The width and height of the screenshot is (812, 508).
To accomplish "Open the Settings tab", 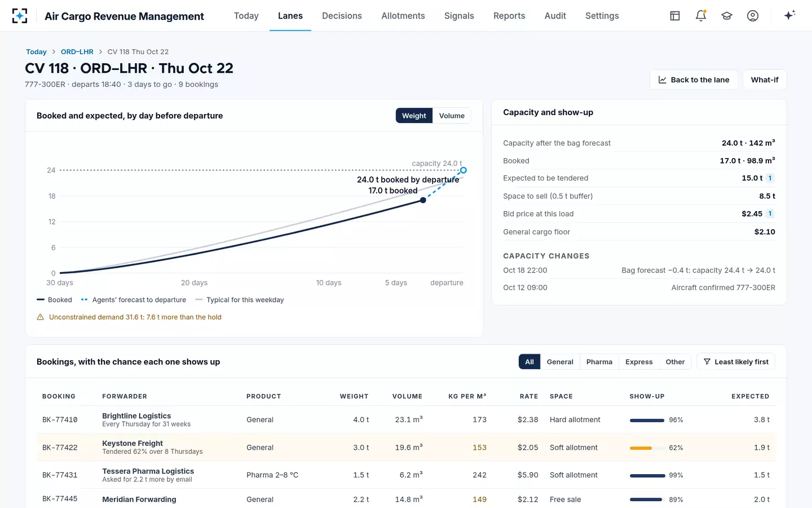I will point(602,16).
